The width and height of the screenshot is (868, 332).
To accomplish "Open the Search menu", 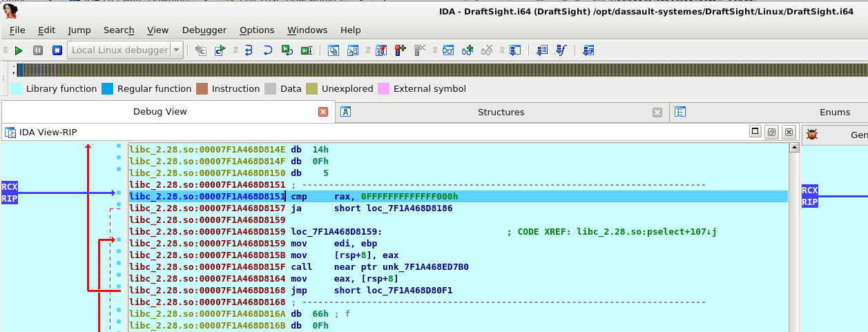I will click(119, 30).
